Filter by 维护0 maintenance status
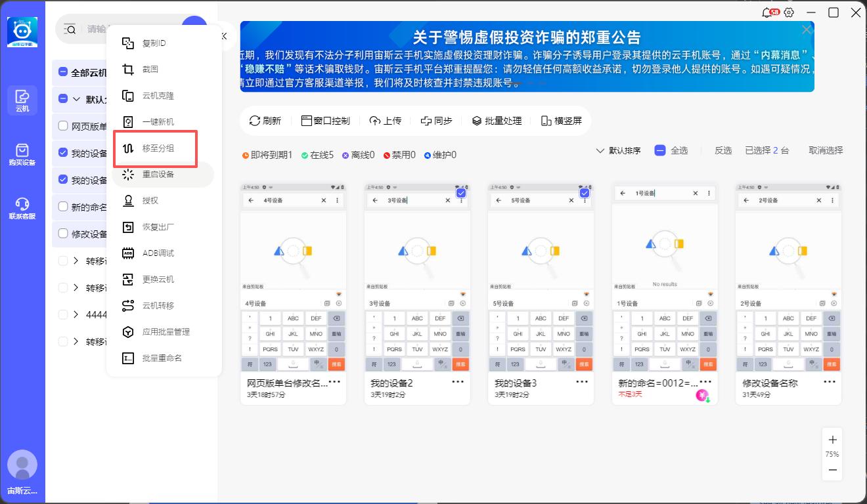867x504 pixels. (440, 155)
